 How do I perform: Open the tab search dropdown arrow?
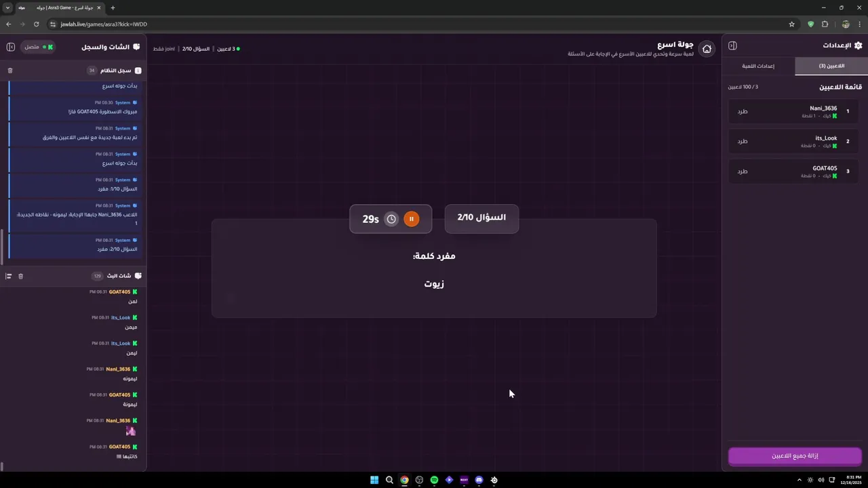(x=7, y=7)
